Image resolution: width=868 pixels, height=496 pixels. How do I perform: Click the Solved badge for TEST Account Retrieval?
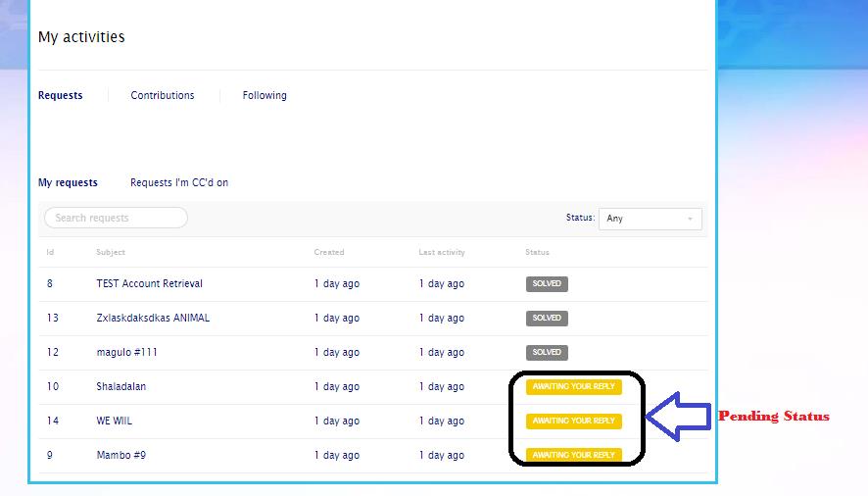[547, 284]
